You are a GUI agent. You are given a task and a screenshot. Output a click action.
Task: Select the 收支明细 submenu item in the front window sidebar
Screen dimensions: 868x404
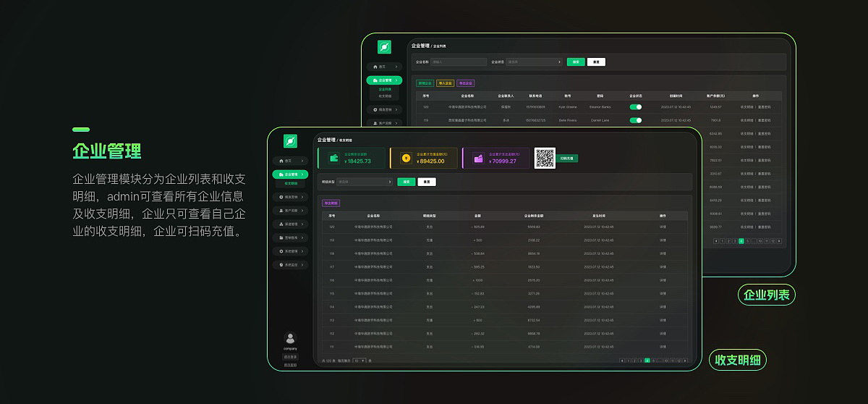[x=290, y=184]
